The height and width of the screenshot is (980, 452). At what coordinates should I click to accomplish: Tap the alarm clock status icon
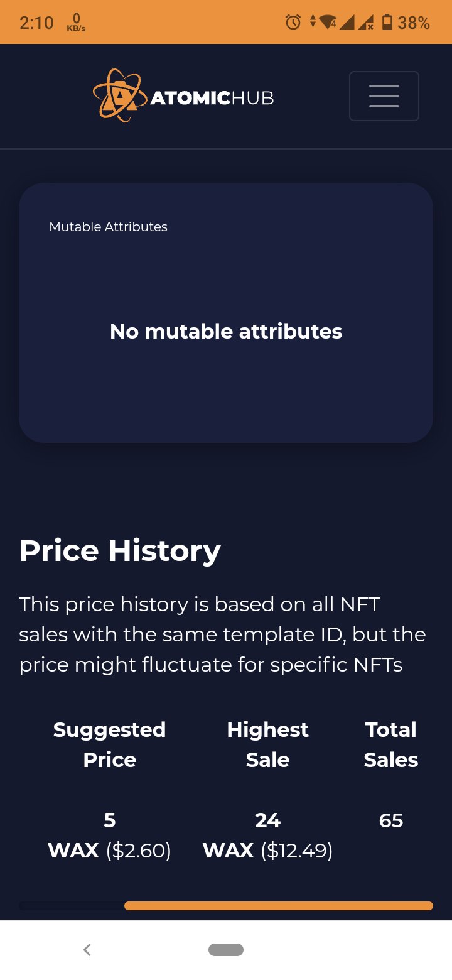[293, 23]
